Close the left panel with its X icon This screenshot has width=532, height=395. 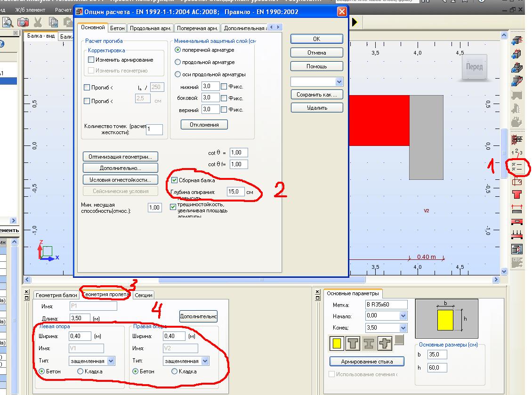pos(16,33)
